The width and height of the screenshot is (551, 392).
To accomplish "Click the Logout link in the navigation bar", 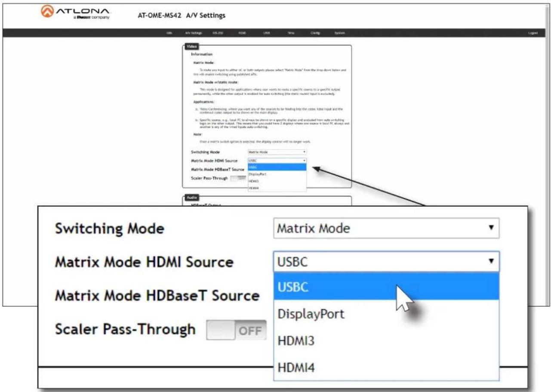I will tap(532, 33).
